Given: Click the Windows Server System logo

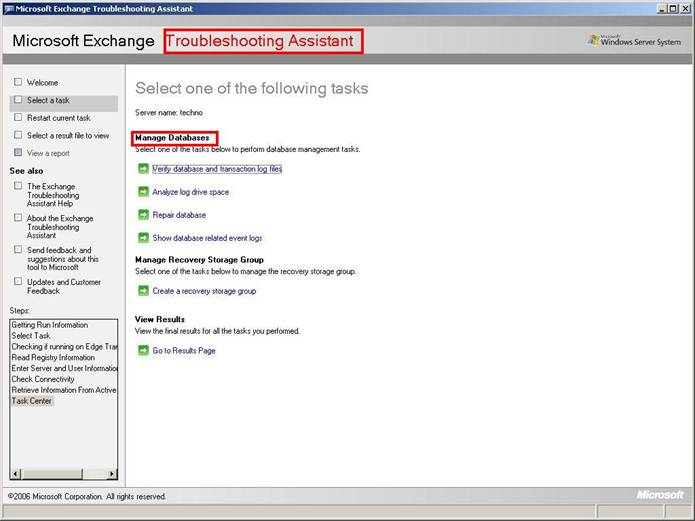Looking at the screenshot, I should coord(634,40).
